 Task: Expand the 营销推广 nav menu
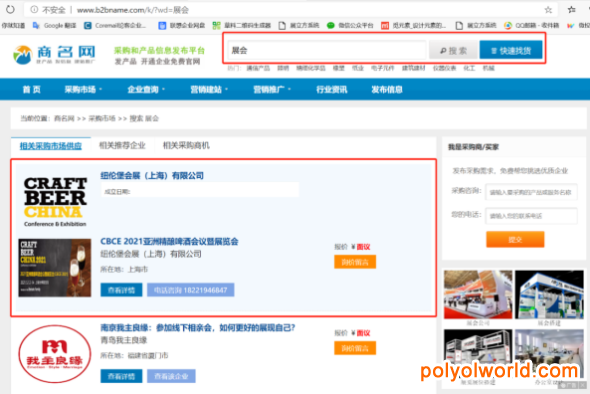click(272, 90)
